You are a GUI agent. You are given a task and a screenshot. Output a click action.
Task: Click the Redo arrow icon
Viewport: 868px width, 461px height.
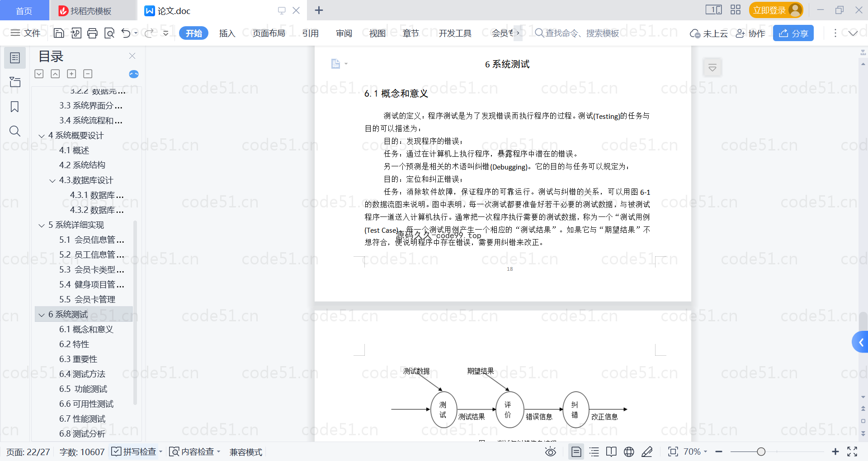149,33
